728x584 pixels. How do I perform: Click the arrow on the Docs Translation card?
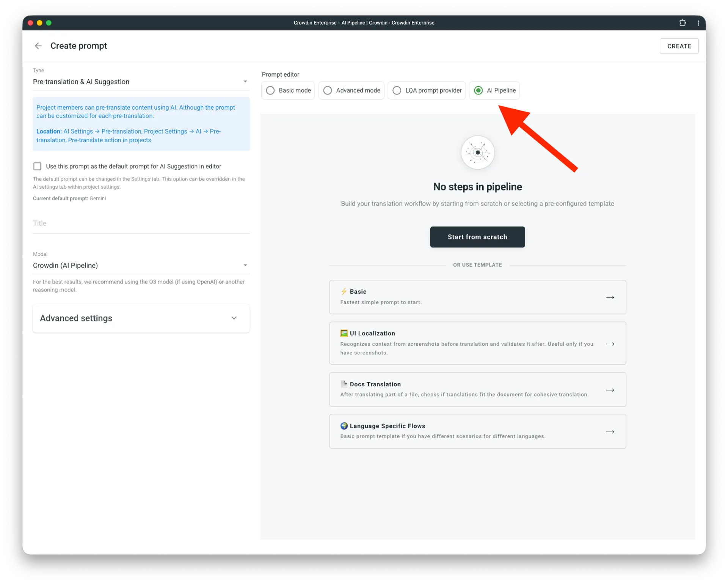coord(610,390)
